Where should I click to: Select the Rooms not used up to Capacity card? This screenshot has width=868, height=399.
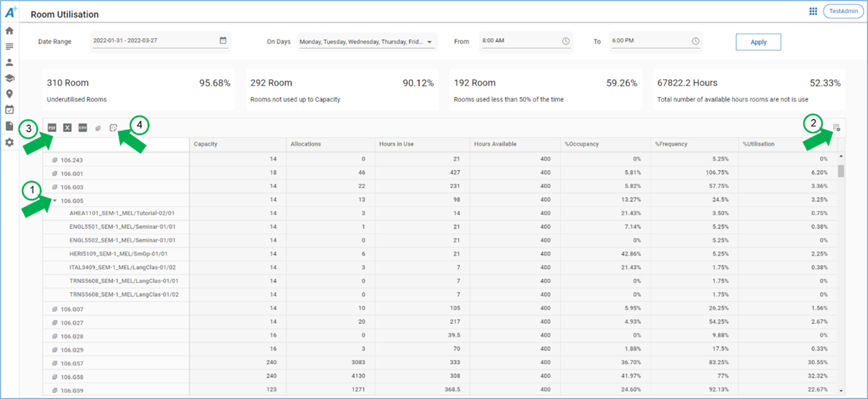342,89
